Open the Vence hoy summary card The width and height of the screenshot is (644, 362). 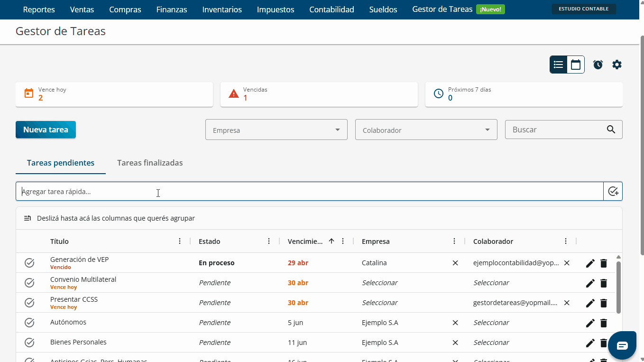click(114, 94)
